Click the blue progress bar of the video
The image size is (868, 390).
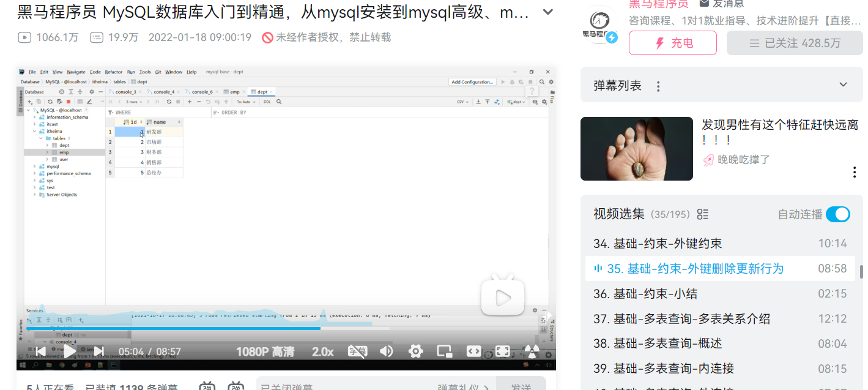point(173,328)
